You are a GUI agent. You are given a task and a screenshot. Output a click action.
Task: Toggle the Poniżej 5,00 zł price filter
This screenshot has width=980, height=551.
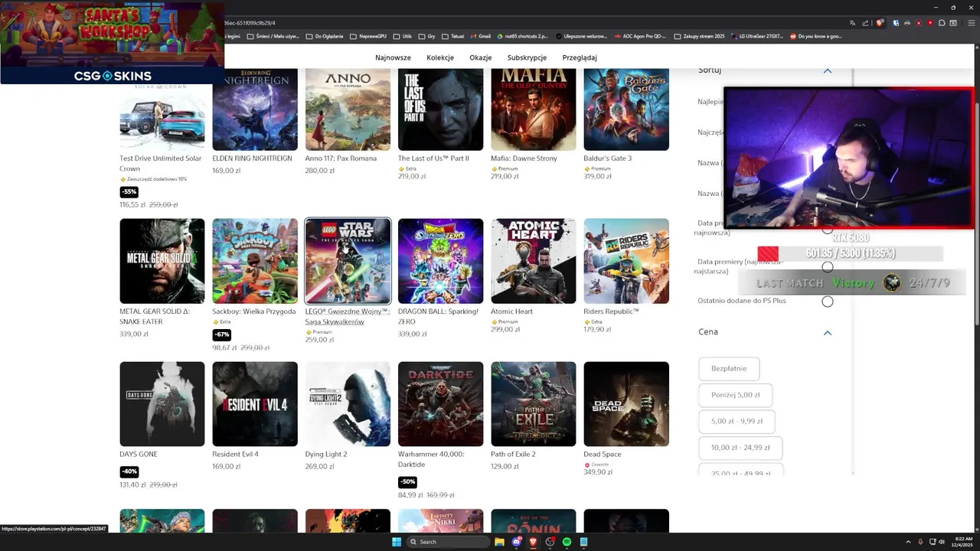pos(735,396)
